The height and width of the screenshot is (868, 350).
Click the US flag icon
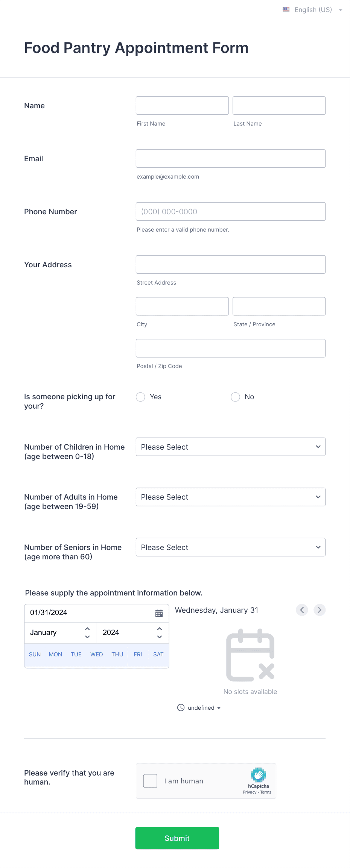point(286,9)
